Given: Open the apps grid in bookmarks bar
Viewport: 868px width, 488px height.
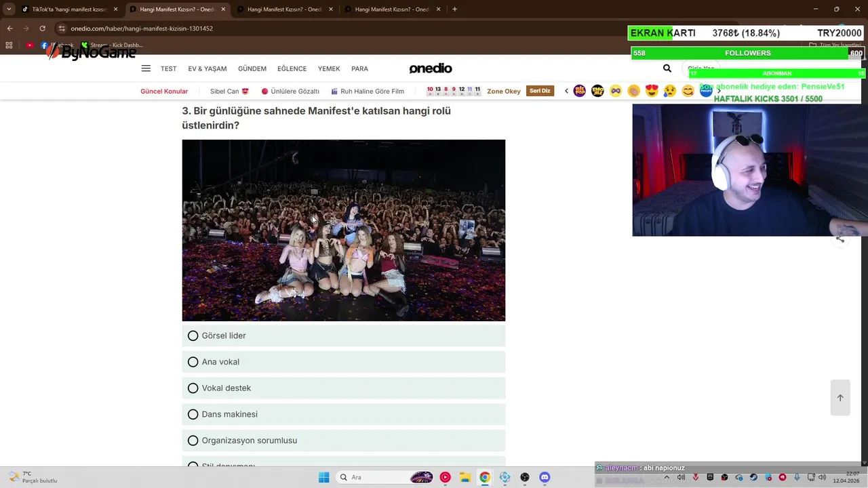Looking at the screenshot, I should click(9, 45).
